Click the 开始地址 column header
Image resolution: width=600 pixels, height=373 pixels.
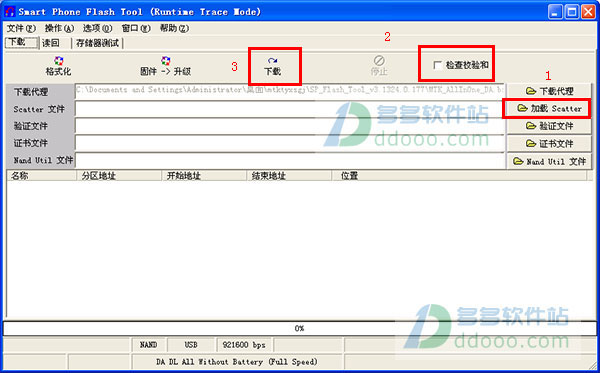click(x=204, y=176)
